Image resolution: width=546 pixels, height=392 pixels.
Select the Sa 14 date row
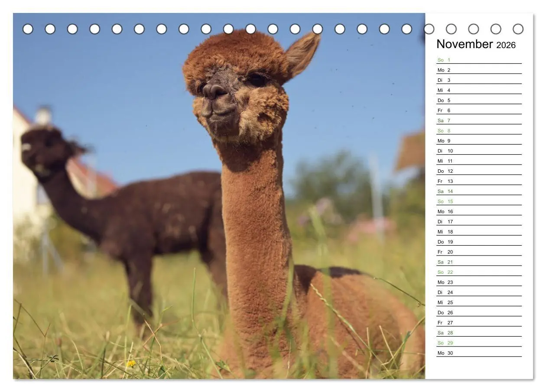click(x=479, y=191)
